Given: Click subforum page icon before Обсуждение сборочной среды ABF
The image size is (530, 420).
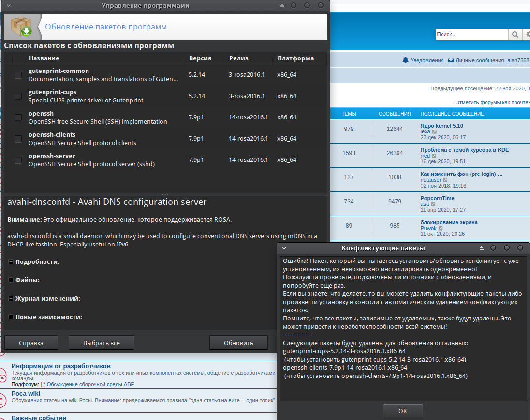Looking at the screenshot, I should pyautogui.click(x=43, y=384).
